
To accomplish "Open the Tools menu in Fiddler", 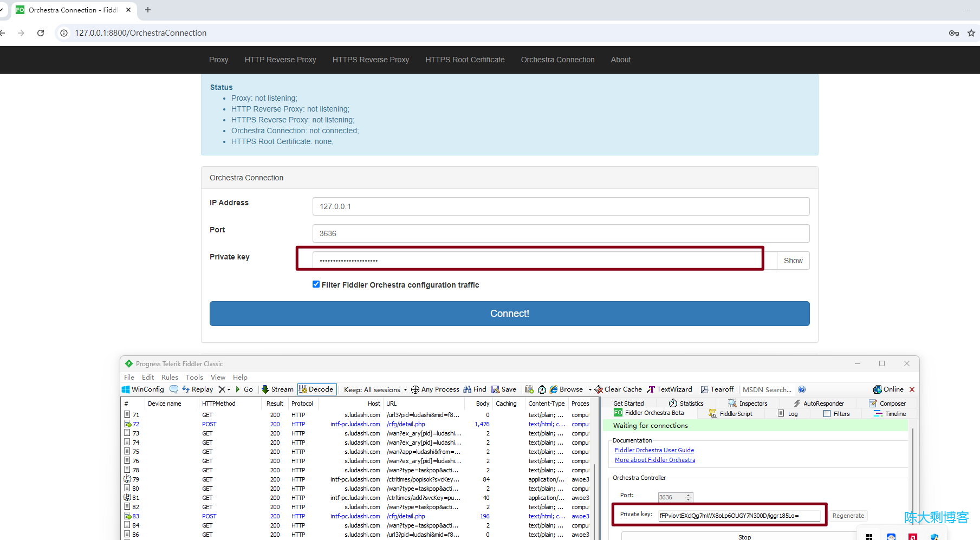I will pyautogui.click(x=194, y=378).
